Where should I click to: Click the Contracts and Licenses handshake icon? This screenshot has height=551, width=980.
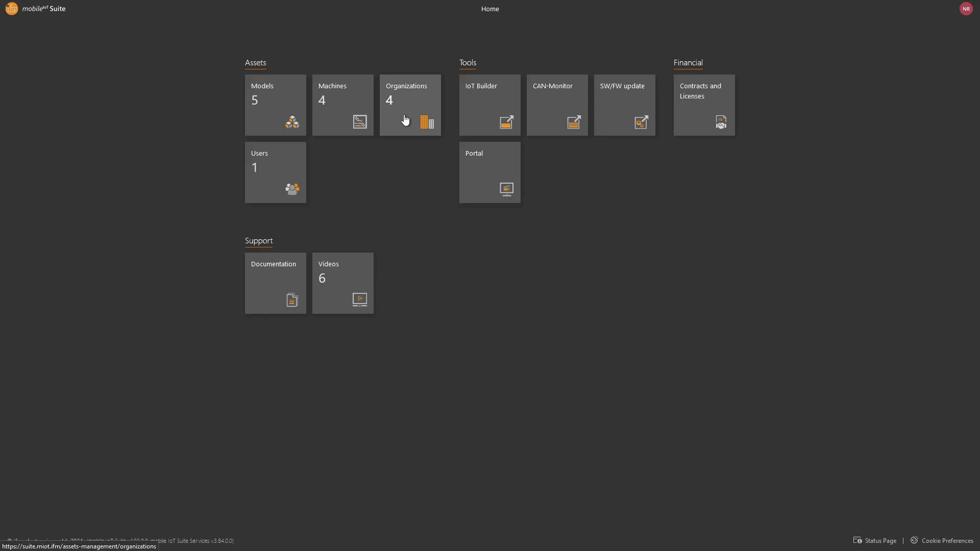tap(721, 122)
